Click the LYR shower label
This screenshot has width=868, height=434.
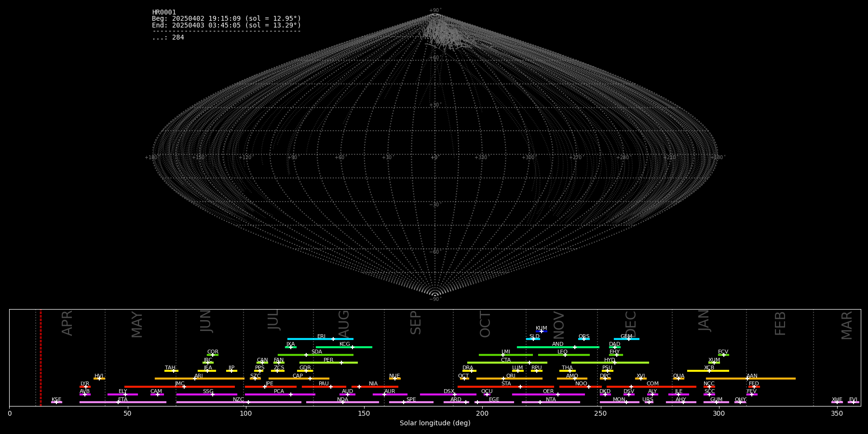point(85,384)
